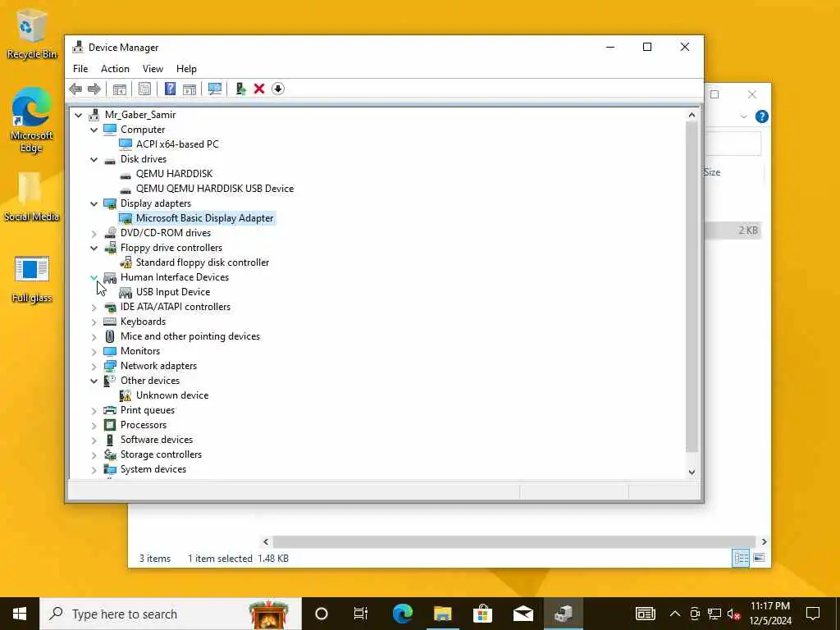The width and height of the screenshot is (840, 630).
Task: Click the Device Manager vertical scrollbar thumb
Action: (692, 286)
